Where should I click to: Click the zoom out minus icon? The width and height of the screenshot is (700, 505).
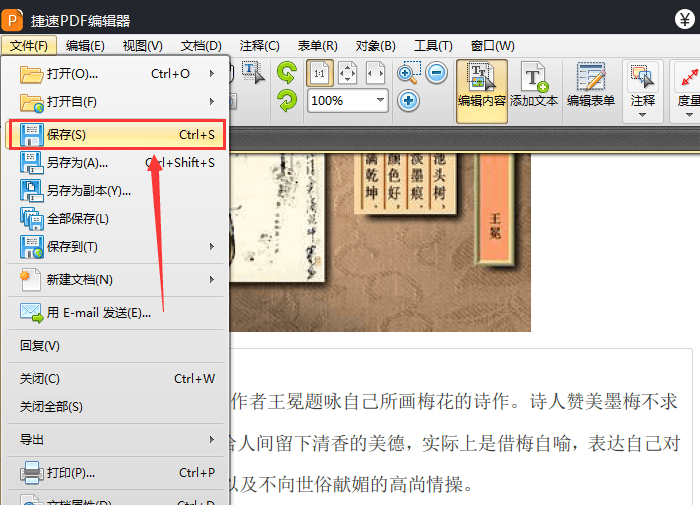(x=436, y=72)
